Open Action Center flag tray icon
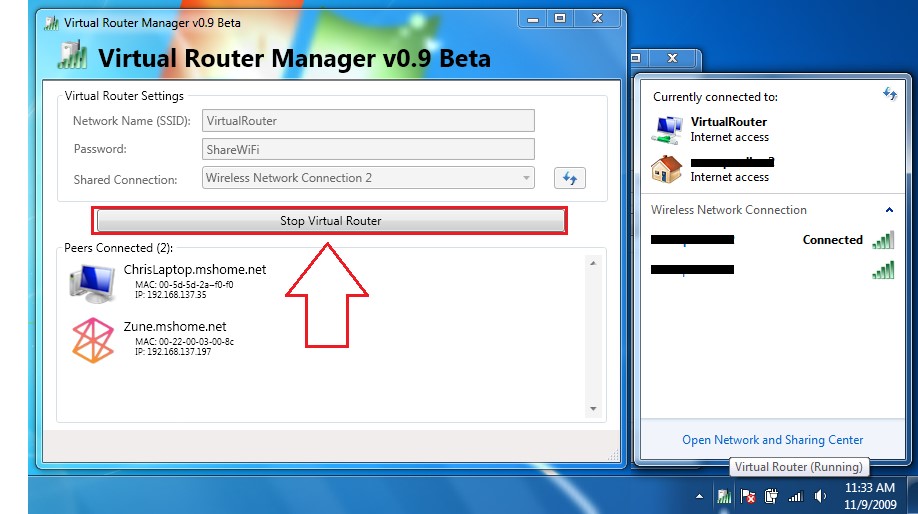This screenshot has width=918, height=514. click(x=748, y=496)
